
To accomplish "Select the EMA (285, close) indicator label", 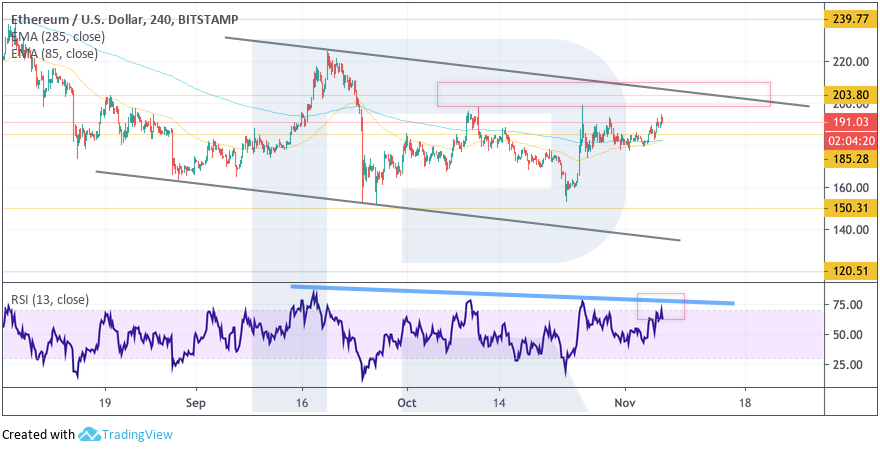I will (x=56, y=37).
